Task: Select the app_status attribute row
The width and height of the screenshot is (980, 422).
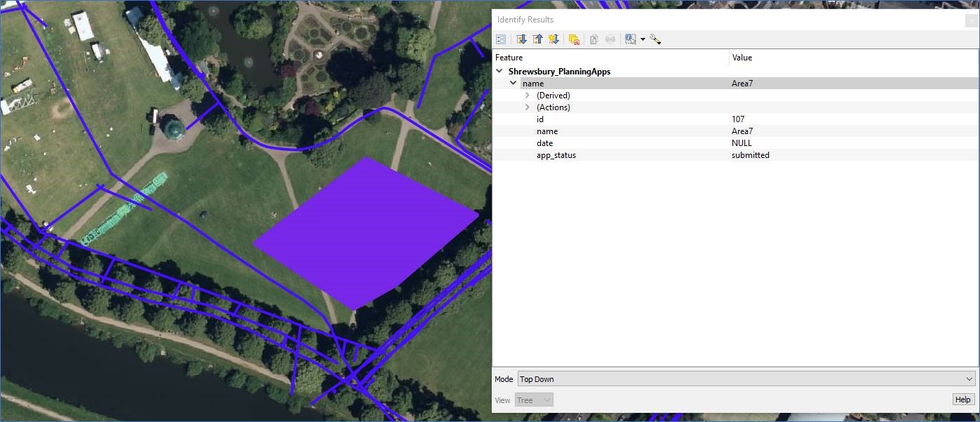Action: [734, 155]
